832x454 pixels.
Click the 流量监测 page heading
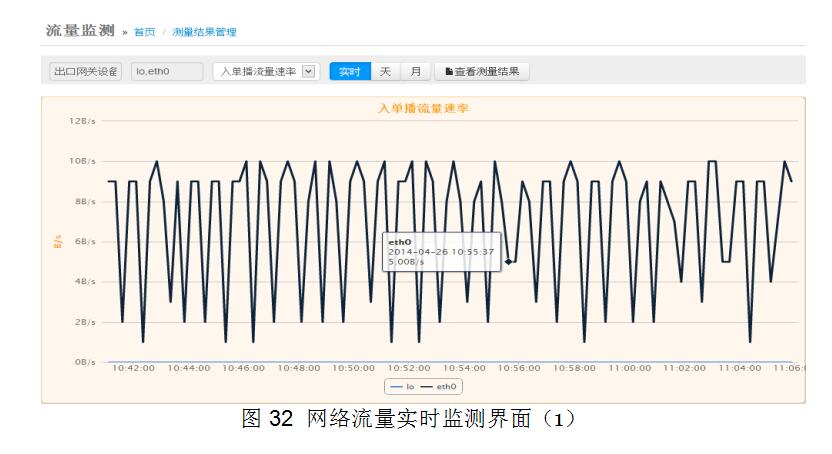pyautogui.click(x=80, y=32)
